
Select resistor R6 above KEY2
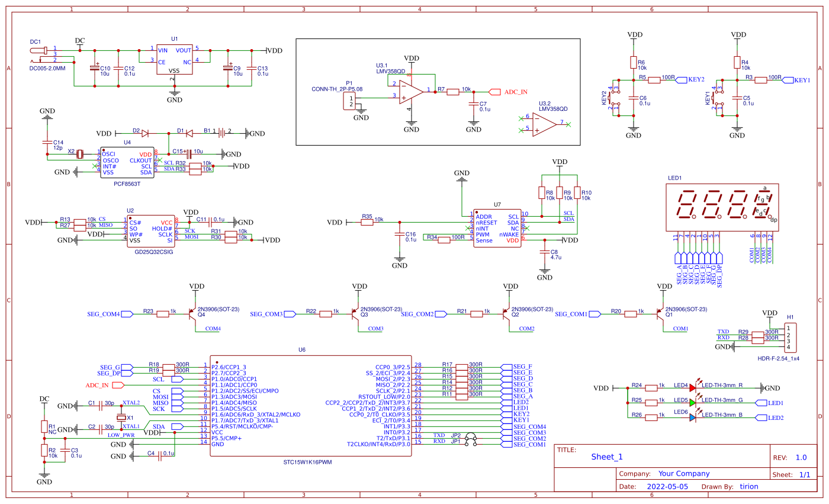(634, 62)
